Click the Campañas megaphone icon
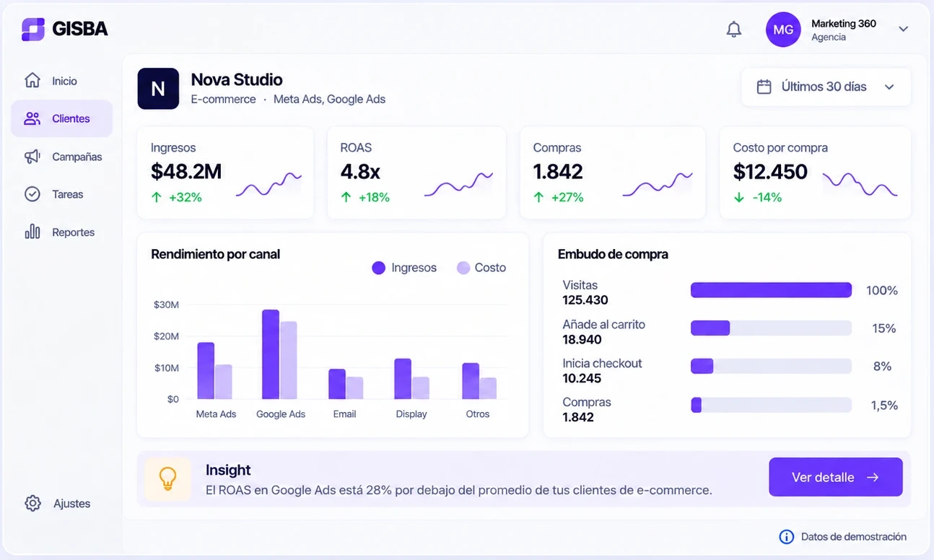 32,157
